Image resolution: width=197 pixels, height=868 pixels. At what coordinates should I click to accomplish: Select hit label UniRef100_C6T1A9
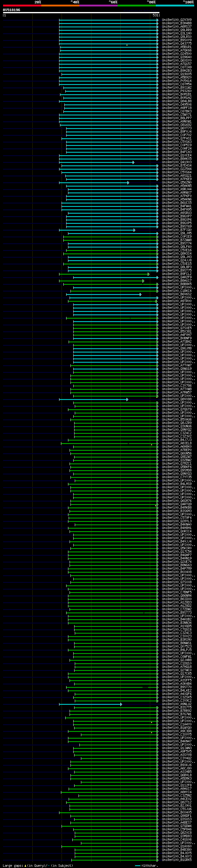coord(177,67)
